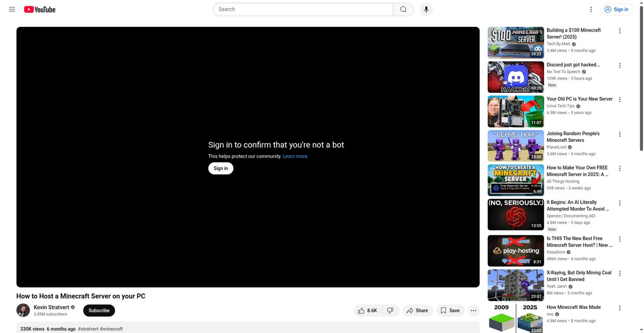Open Your Old PC is Your New Server thumbnail
644x333 pixels.
[x=516, y=111]
